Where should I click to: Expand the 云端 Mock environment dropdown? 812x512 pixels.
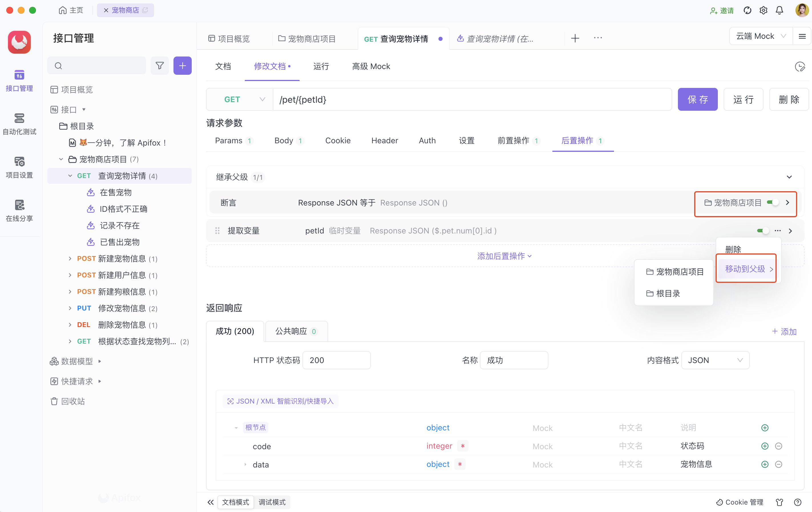(761, 36)
